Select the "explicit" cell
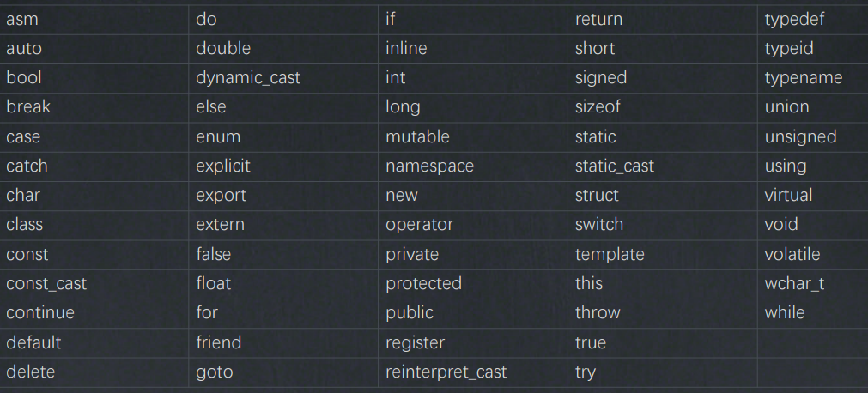868x393 pixels. point(223,166)
